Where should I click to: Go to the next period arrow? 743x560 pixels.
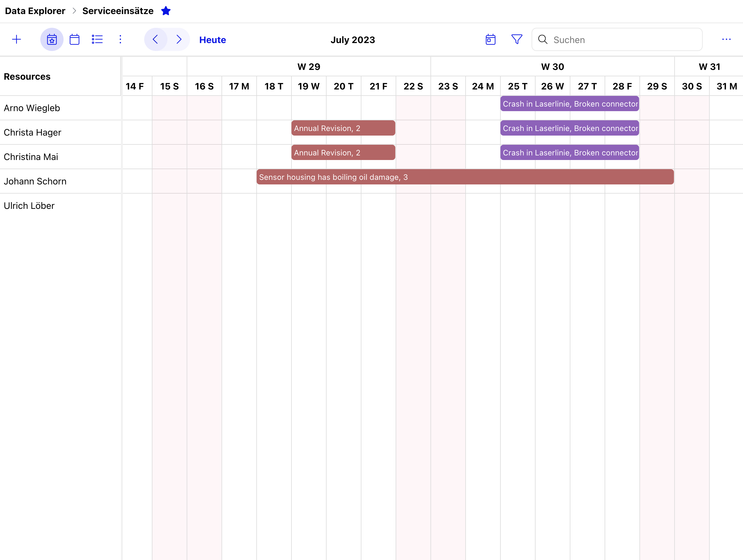coord(179,40)
